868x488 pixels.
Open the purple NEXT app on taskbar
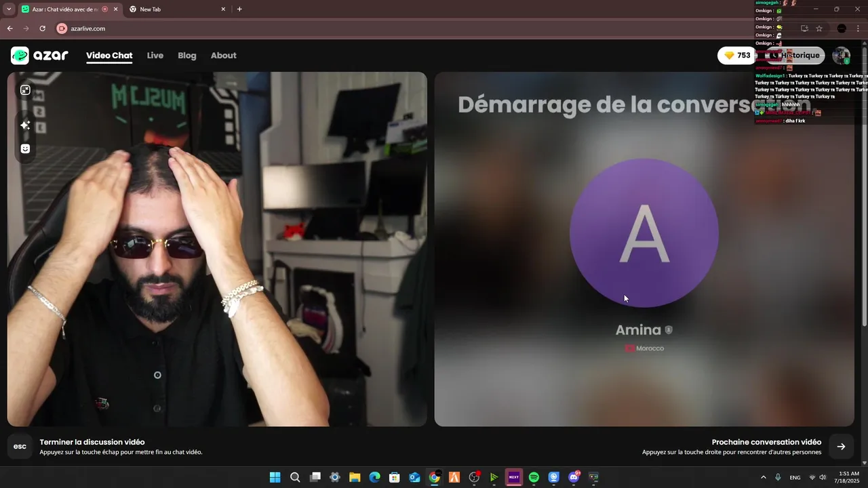coord(514,477)
